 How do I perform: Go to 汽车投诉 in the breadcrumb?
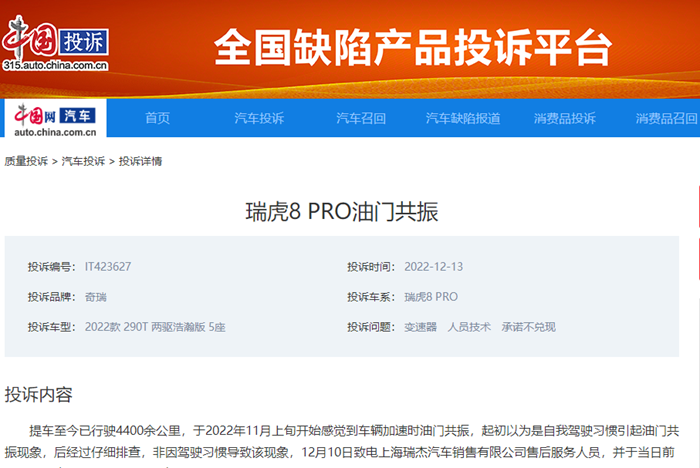click(83, 161)
